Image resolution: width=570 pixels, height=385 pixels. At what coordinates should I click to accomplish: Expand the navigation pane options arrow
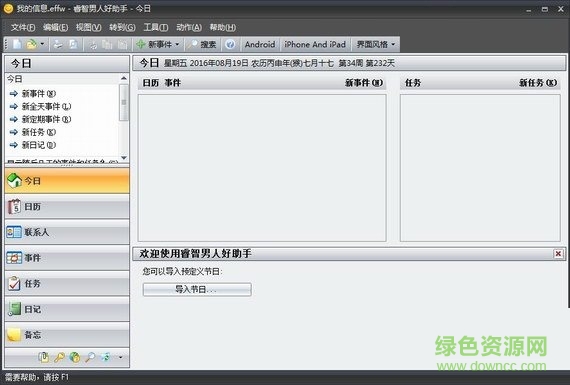(121, 357)
